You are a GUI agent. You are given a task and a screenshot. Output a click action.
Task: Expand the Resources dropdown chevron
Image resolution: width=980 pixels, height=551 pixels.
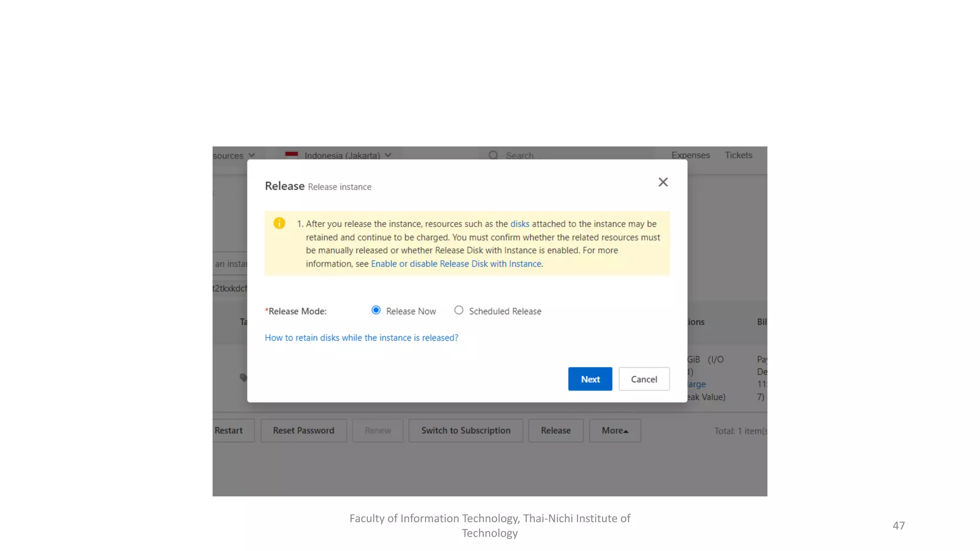[252, 155]
